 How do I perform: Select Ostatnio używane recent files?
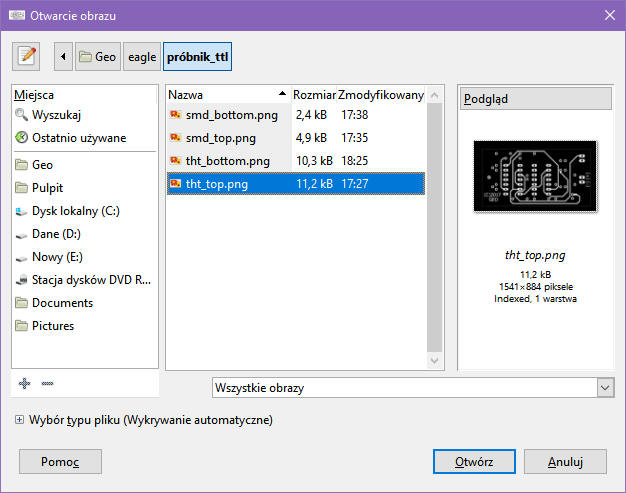[78, 138]
